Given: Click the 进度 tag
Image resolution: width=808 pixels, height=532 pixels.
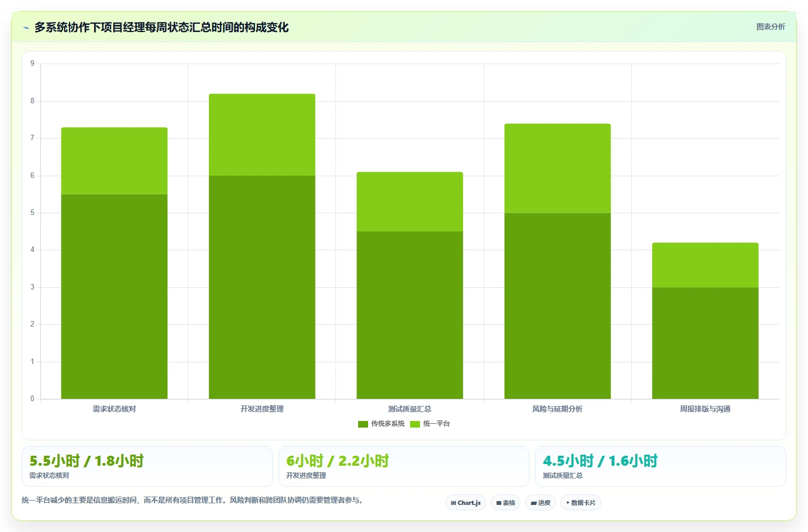Looking at the screenshot, I should coord(541,503).
